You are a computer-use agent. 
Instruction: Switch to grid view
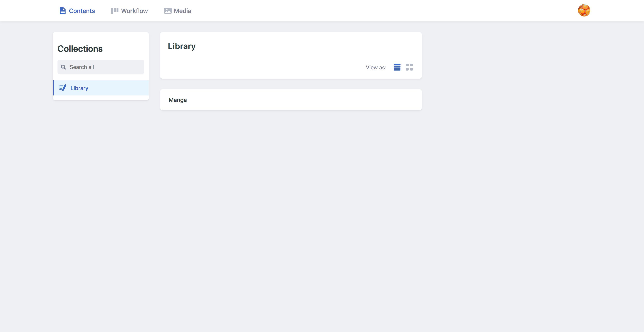click(x=409, y=67)
